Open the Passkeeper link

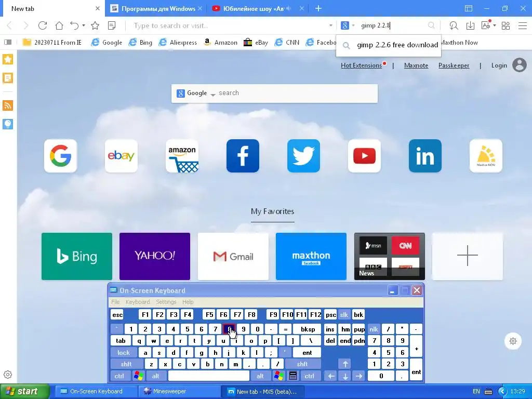[x=454, y=65]
